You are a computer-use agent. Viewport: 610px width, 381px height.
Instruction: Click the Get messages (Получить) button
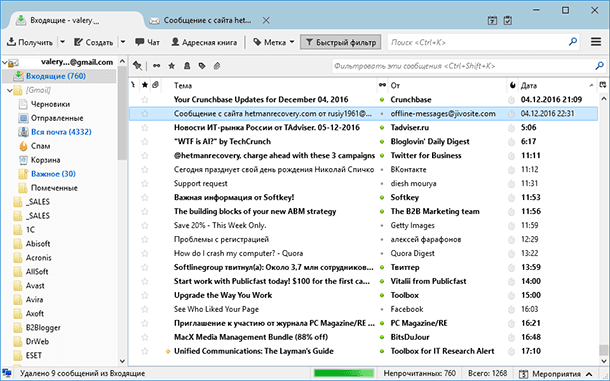pyautogui.click(x=30, y=42)
